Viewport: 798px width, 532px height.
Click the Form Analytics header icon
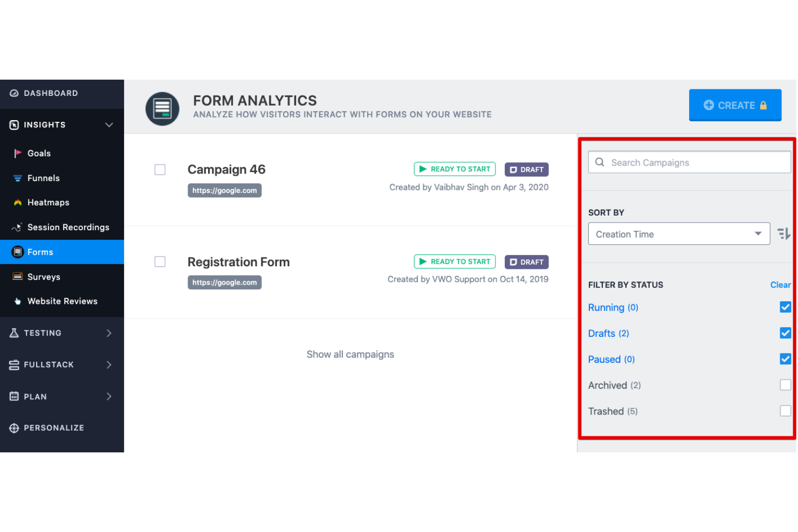tap(162, 108)
